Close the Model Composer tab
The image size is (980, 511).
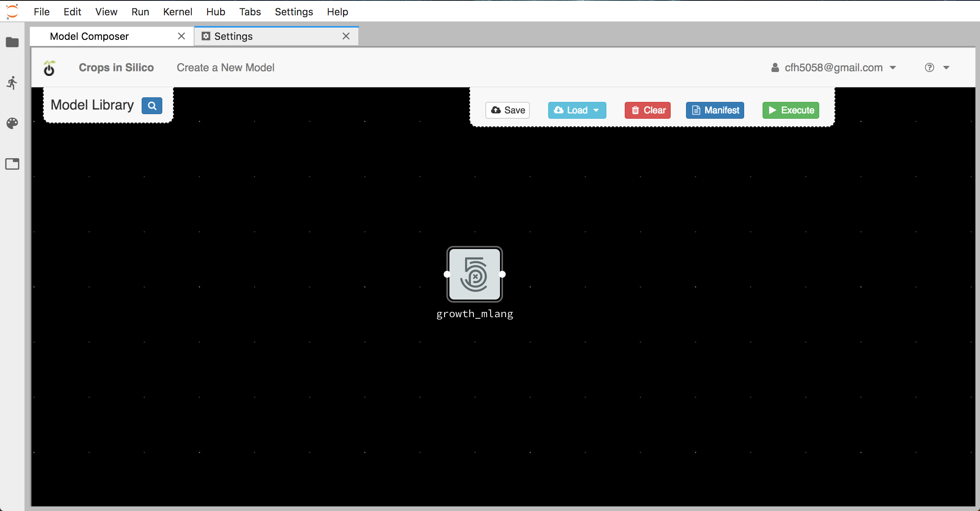[x=181, y=36]
